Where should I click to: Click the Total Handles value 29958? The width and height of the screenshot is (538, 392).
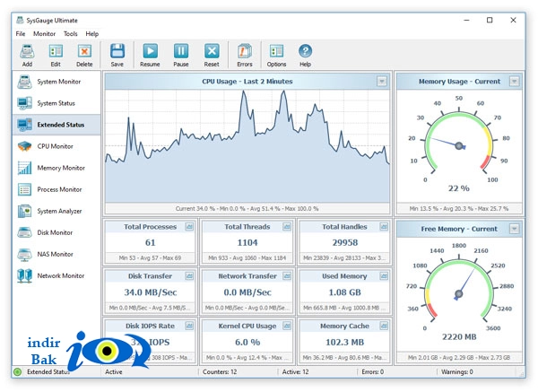[345, 243]
